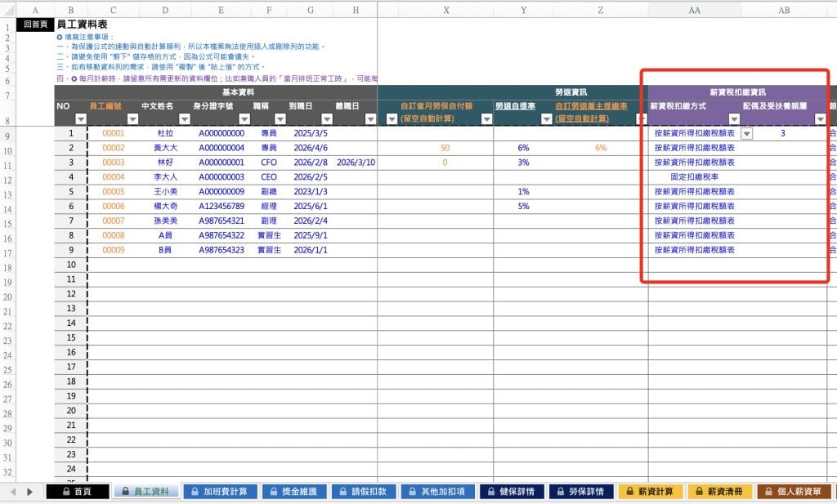Click the orange 6% employer rate cell
Image resolution: width=837 pixels, height=504 pixels.
click(x=601, y=148)
